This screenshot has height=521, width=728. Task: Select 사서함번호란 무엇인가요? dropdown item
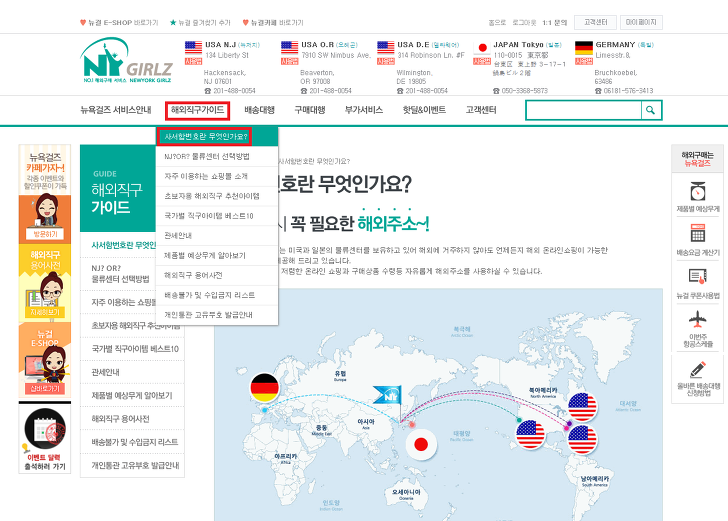pos(217,137)
